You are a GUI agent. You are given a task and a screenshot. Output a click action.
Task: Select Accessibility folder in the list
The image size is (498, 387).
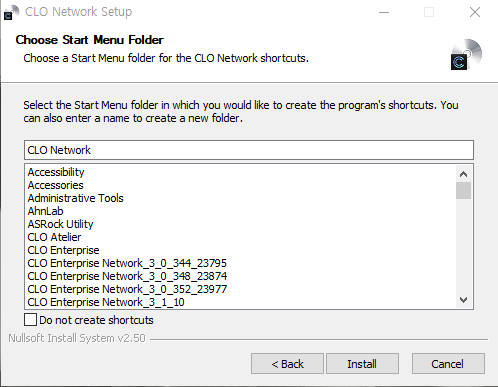pos(56,172)
